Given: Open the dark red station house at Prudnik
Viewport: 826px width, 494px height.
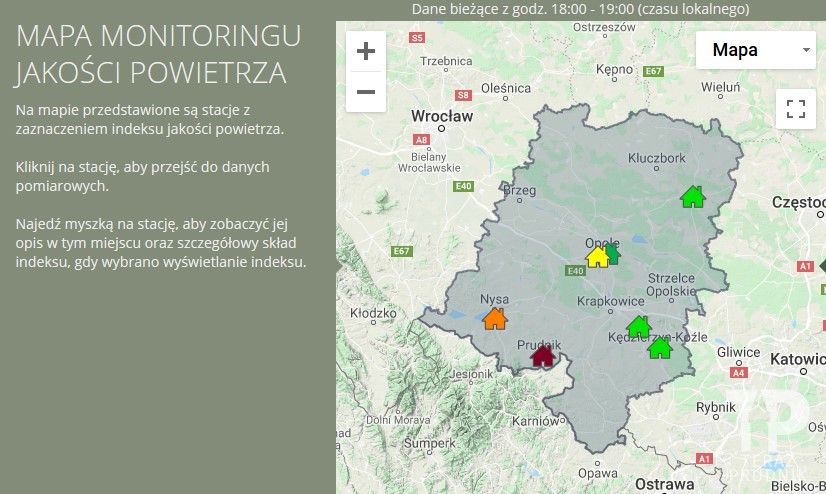Looking at the screenshot, I should [x=543, y=355].
